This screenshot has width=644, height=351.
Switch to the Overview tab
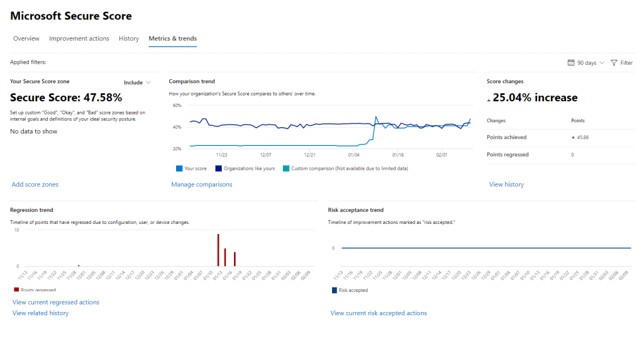[26, 38]
